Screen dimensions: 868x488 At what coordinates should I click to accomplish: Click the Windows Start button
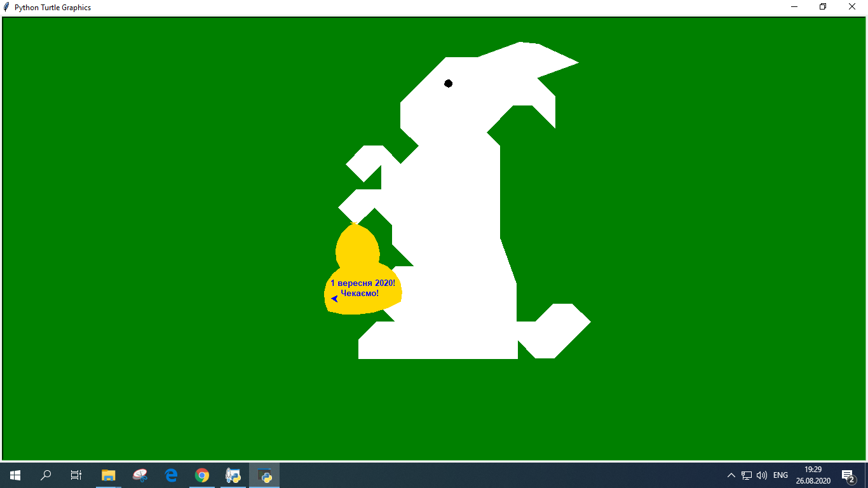tap(15, 475)
